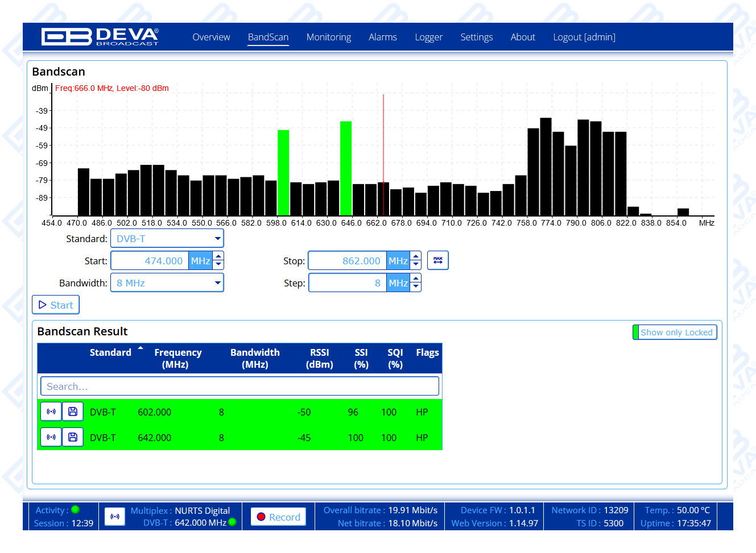Screen dimensions: 756x553
Task: Open the Standard DVB-T dropdown
Action: point(167,239)
